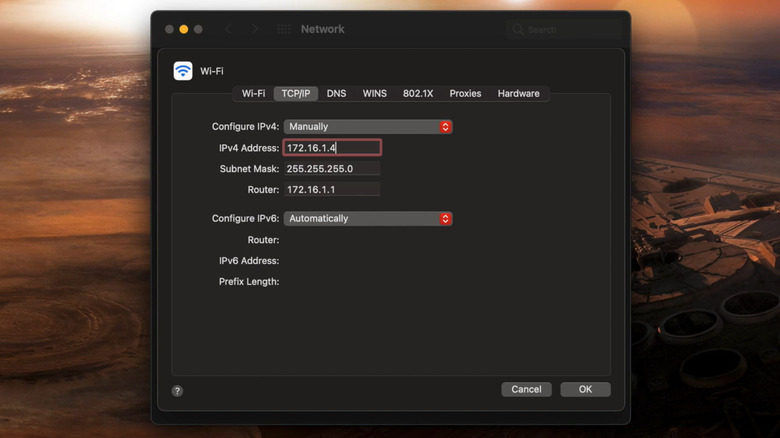
Task: Click the Prefix Length label
Action: tap(249, 282)
